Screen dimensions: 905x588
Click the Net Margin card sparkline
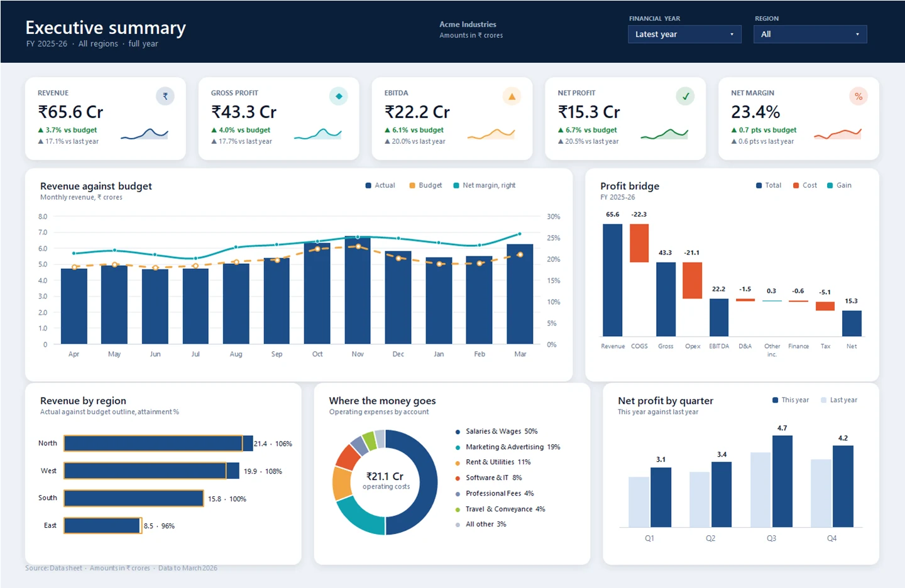click(838, 133)
